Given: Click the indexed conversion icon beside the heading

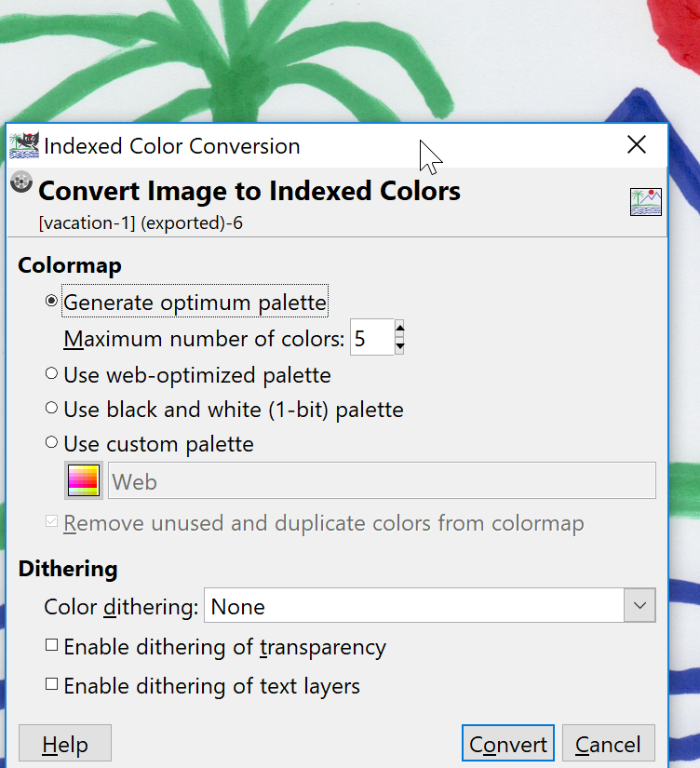Looking at the screenshot, I should click(x=21, y=182).
